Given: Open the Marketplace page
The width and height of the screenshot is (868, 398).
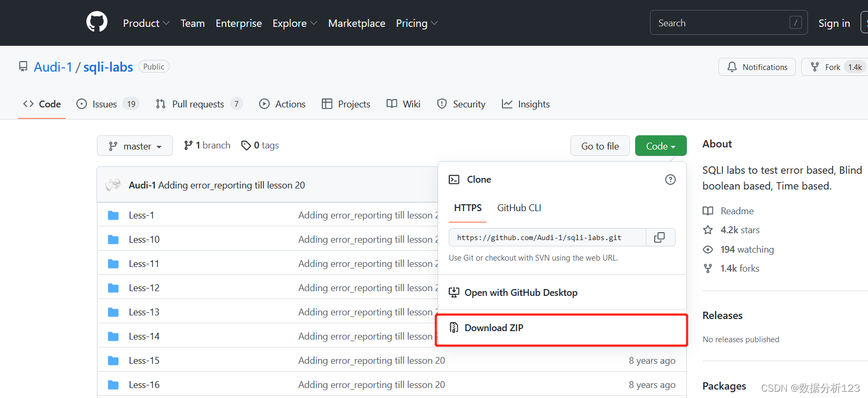Looking at the screenshot, I should pos(357,23).
